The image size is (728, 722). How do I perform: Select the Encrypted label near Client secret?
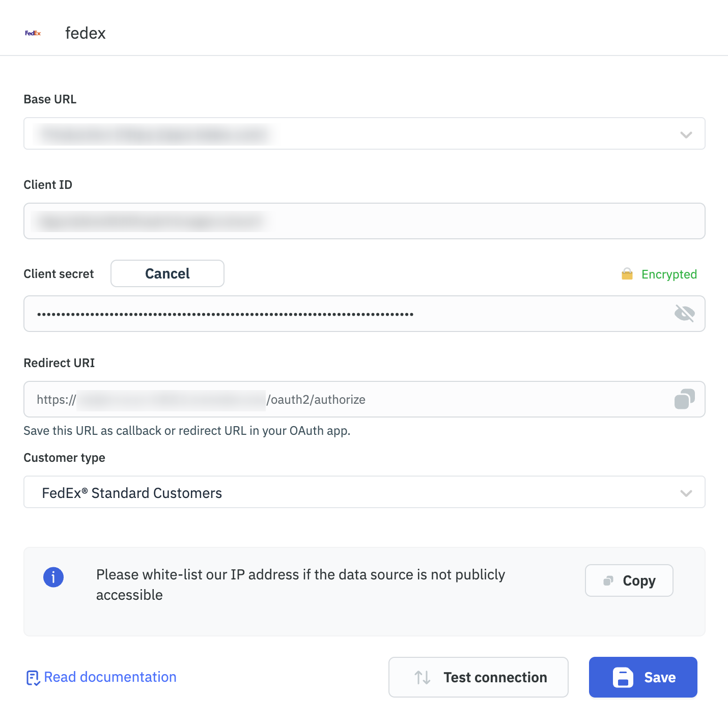coord(669,274)
